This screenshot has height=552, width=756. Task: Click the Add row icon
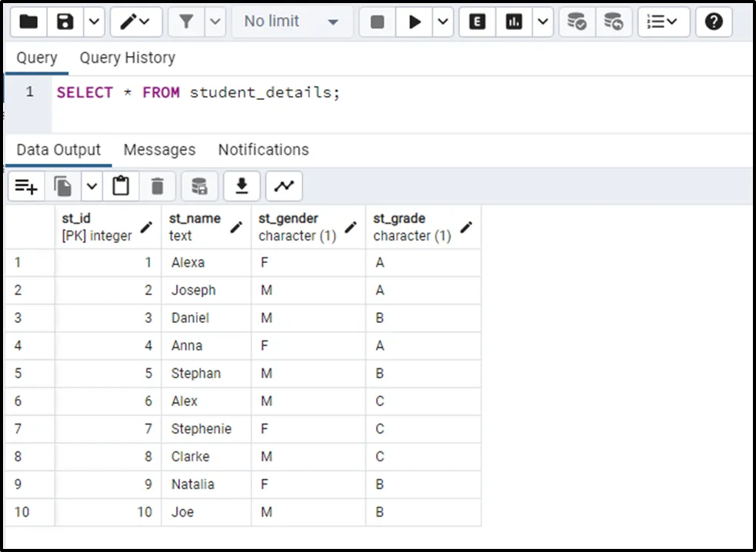pos(26,186)
